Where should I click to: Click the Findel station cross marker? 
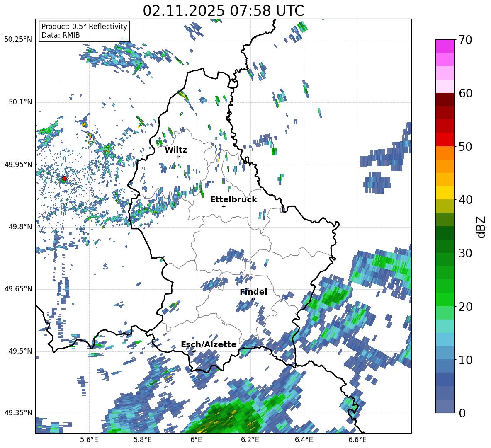click(253, 299)
